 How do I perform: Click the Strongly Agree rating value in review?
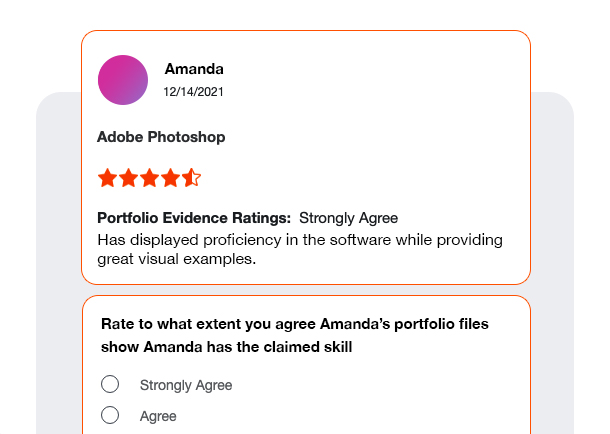point(349,218)
